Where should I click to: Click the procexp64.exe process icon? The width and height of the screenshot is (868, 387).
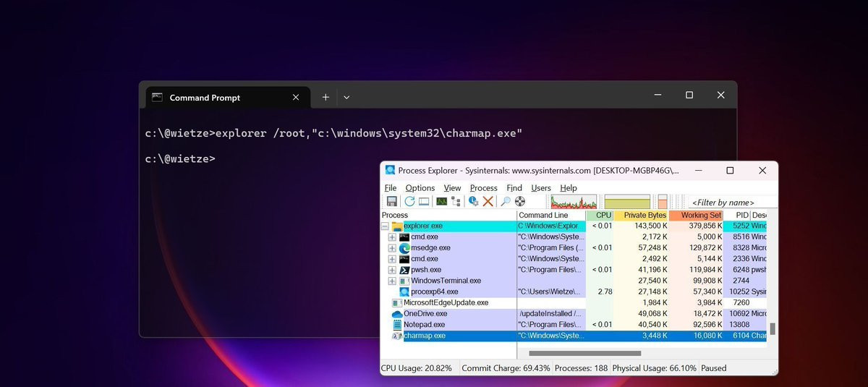coord(404,292)
